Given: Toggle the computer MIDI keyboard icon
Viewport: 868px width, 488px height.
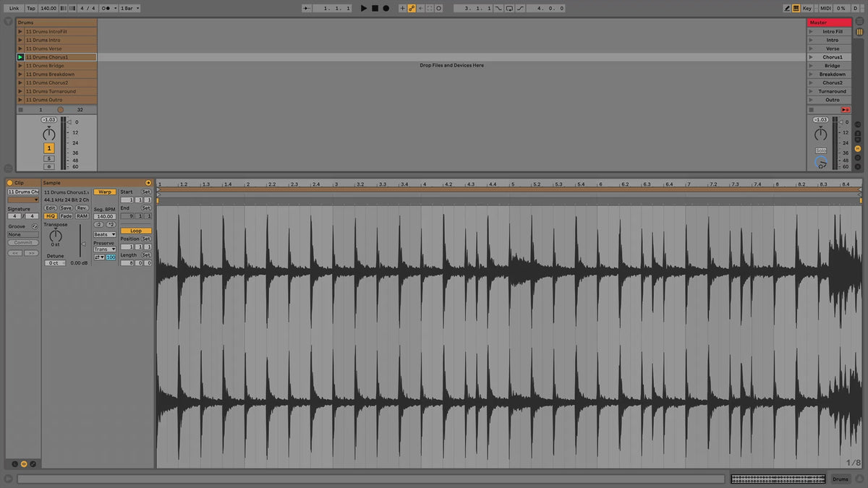Looking at the screenshot, I should point(796,8).
